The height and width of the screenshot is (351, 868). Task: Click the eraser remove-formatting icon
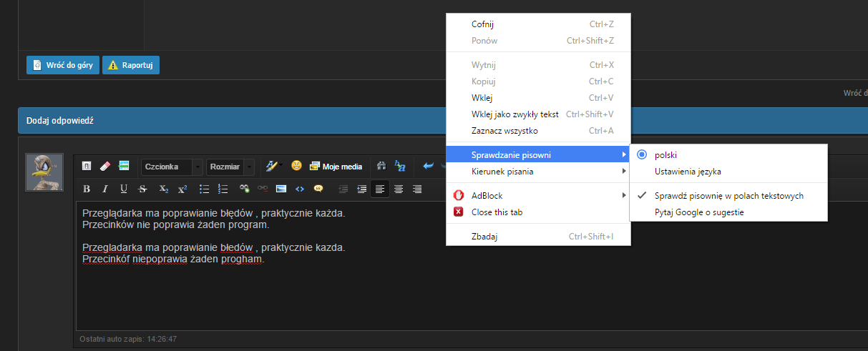(x=105, y=166)
